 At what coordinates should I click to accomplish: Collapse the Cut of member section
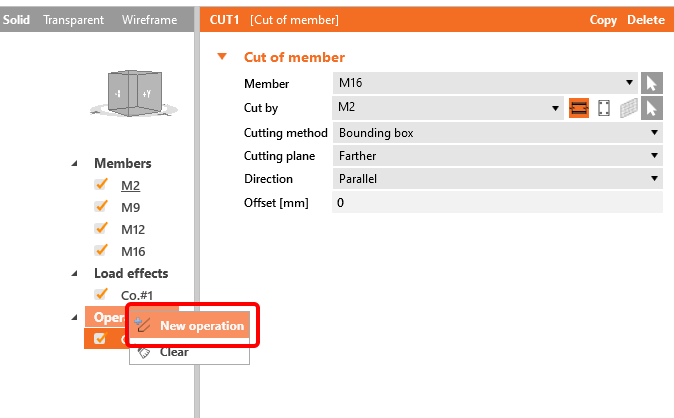[x=222, y=57]
